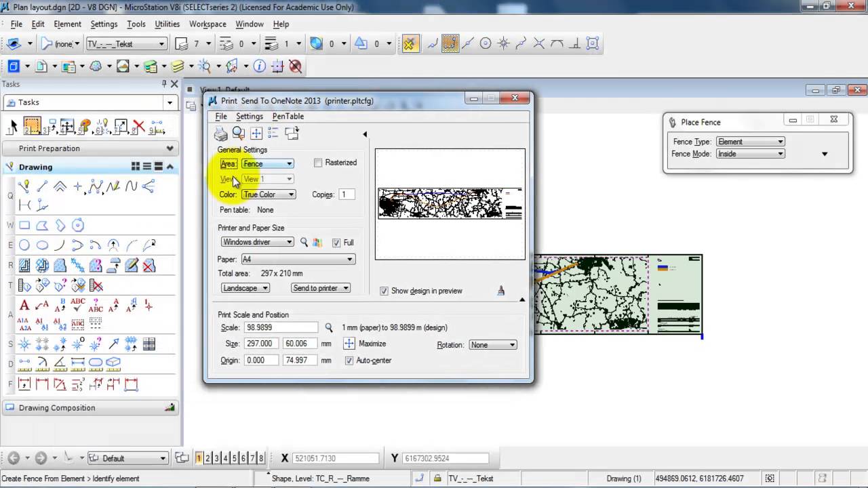
Task: Open the File menu in Print dialog
Action: [x=221, y=117]
